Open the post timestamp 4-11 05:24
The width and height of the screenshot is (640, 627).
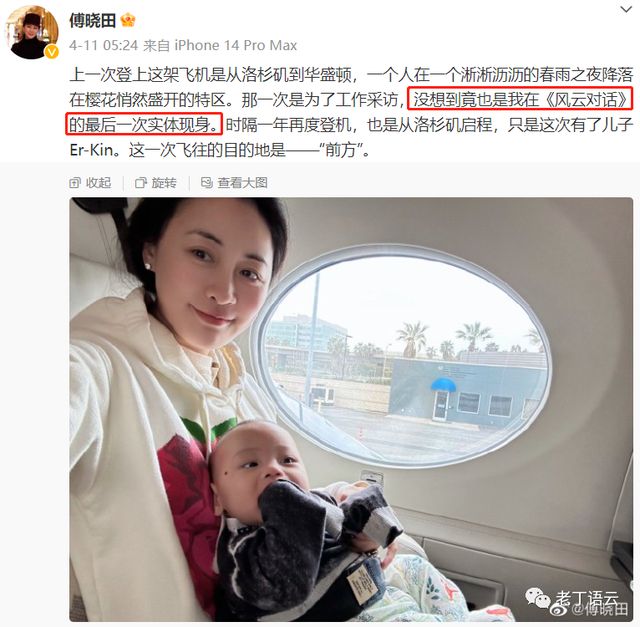(104, 45)
